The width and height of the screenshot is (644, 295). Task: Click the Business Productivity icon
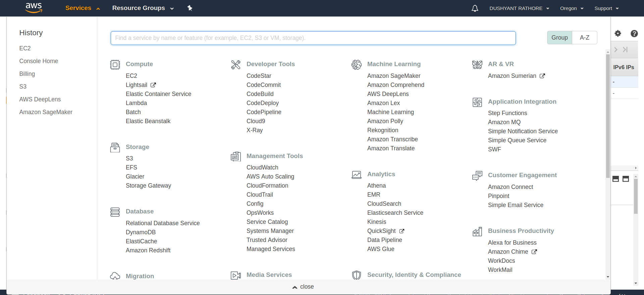477,231
